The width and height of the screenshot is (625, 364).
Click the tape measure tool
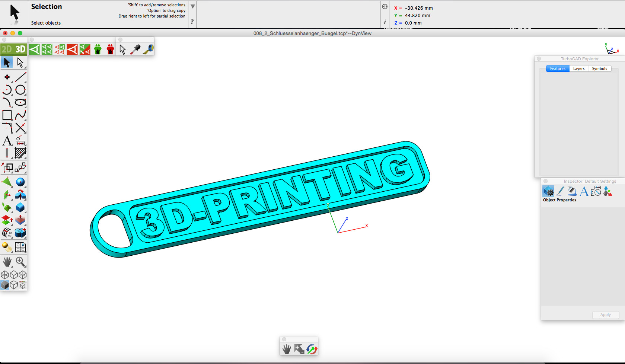point(148,50)
